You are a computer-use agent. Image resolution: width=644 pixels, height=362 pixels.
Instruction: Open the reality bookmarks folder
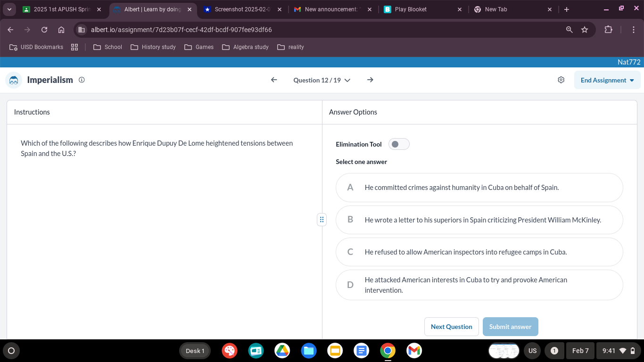[291, 47]
